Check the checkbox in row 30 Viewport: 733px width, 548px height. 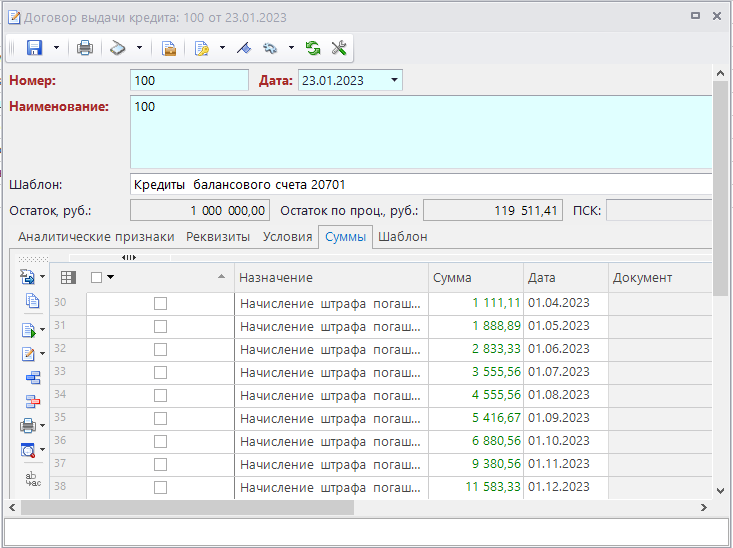[x=160, y=303]
